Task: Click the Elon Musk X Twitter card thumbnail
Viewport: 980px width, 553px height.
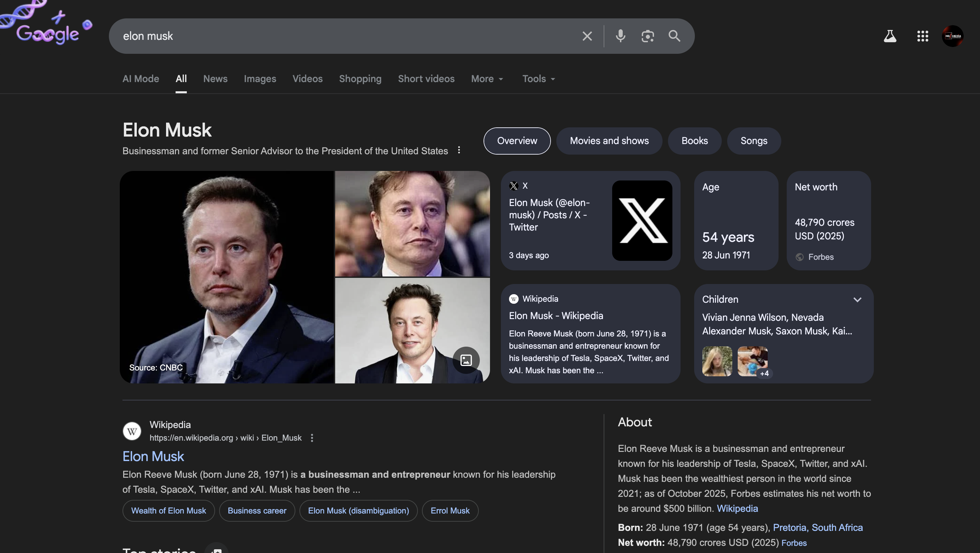Action: point(641,221)
